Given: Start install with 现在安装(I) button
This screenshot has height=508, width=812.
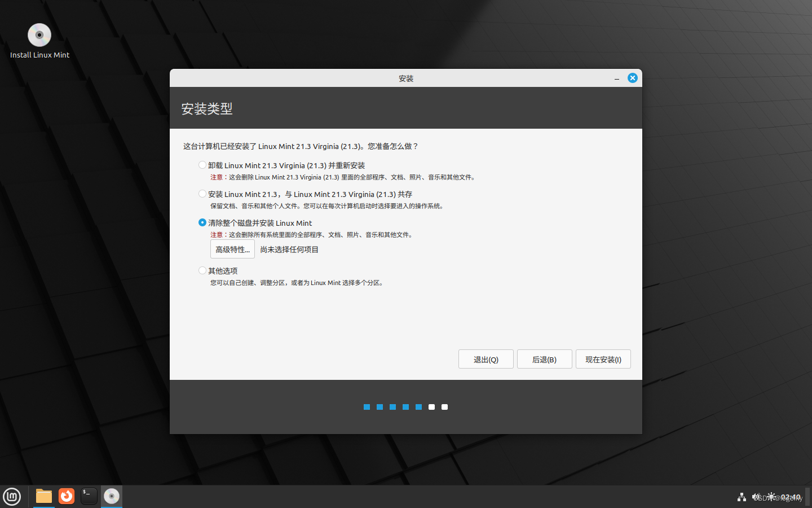Looking at the screenshot, I should click(x=603, y=359).
